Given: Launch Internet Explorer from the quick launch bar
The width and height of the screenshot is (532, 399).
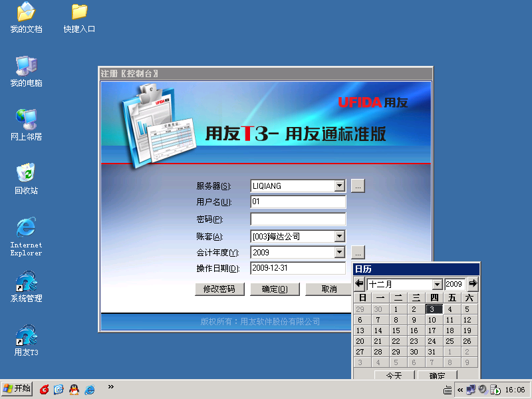Looking at the screenshot, I should 90,390.
